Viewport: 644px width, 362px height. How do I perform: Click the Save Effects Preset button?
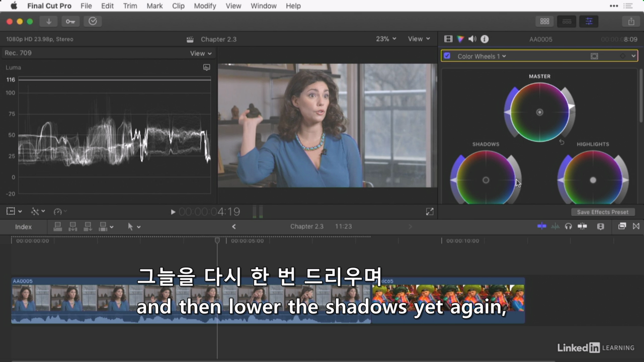tap(603, 212)
